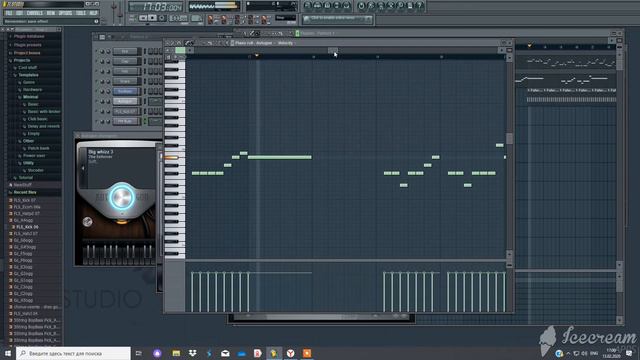Open the VIEW menu
640x360 pixels.
(x=51, y=13)
